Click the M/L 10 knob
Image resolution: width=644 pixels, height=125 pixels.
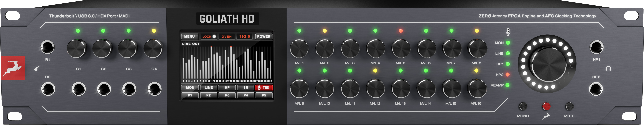point(325,89)
